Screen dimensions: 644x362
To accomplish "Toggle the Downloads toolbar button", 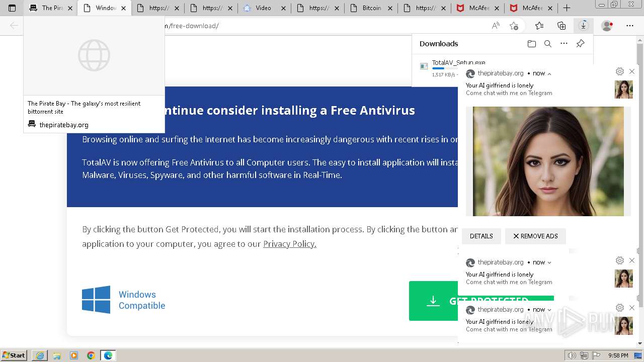I will click(584, 26).
